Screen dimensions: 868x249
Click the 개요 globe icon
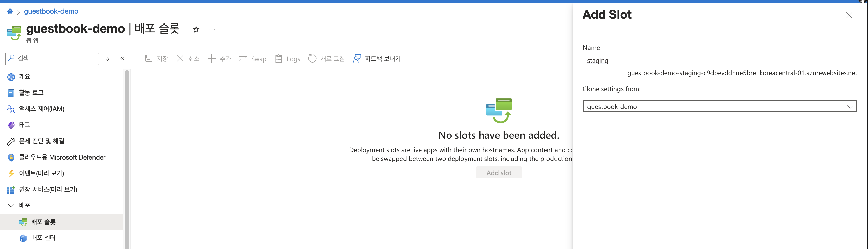[x=11, y=77]
